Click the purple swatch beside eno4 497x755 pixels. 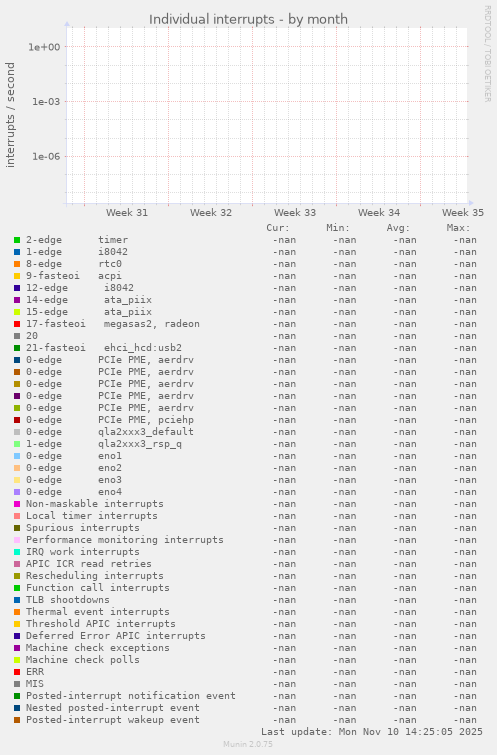(x=17, y=492)
